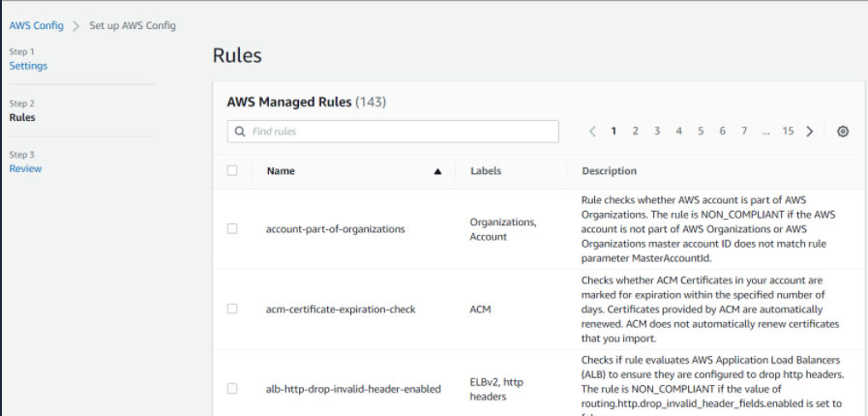Click the breadcrumb separator chevron
Viewport: 868px width, 416px height.
[76, 26]
